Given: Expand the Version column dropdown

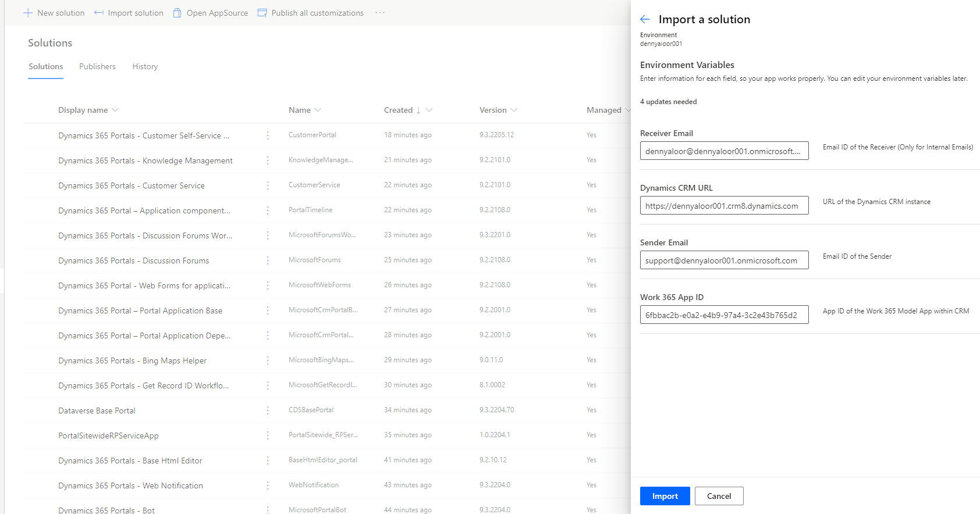Looking at the screenshot, I should [x=514, y=110].
